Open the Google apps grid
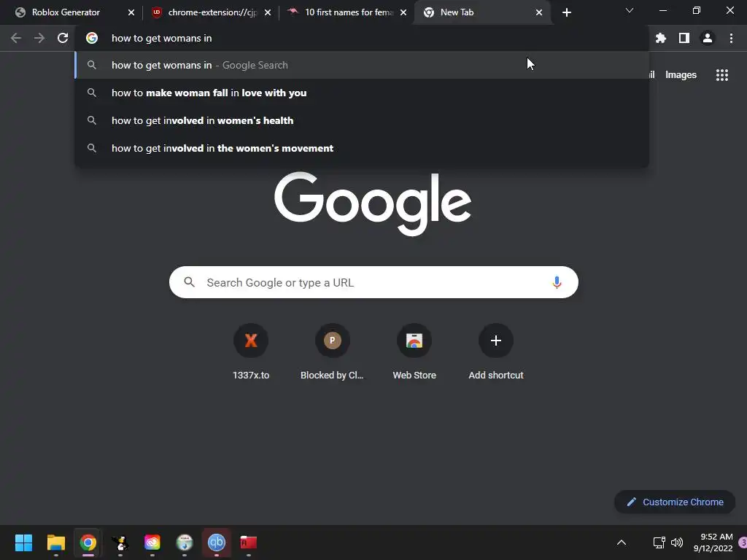This screenshot has width=747, height=560. pos(722,75)
